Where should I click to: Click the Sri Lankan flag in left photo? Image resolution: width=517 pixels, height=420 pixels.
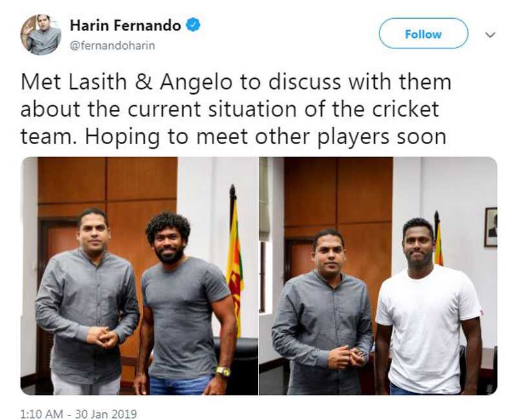[235, 260]
